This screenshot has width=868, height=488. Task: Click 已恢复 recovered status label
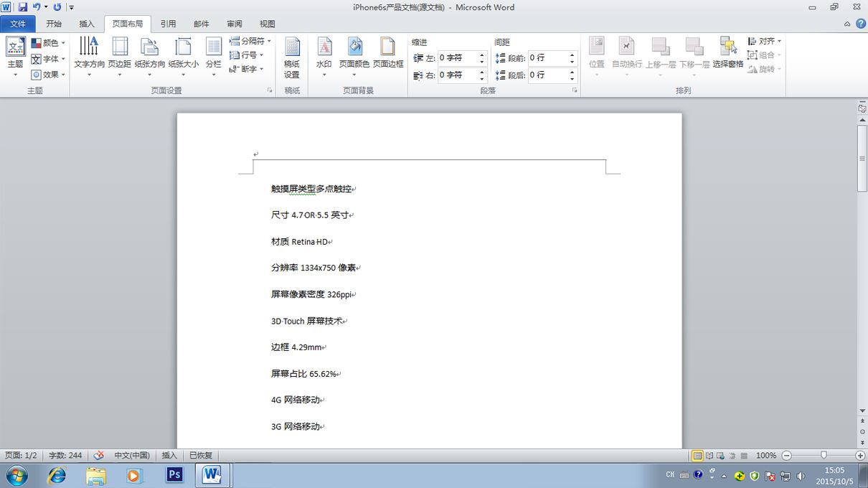[201, 456]
